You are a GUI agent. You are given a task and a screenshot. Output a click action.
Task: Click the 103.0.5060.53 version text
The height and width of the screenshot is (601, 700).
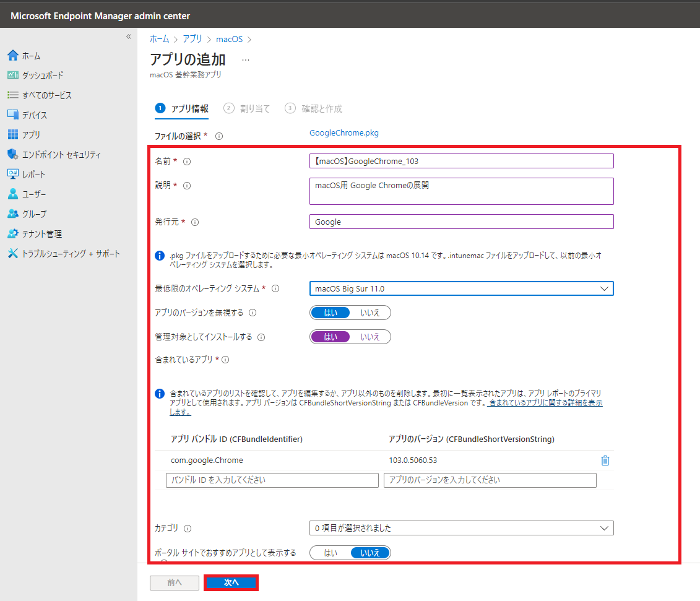pyautogui.click(x=413, y=460)
